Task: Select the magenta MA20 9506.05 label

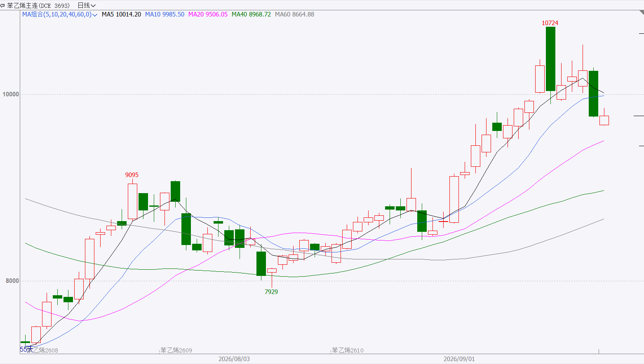Action: pos(208,14)
